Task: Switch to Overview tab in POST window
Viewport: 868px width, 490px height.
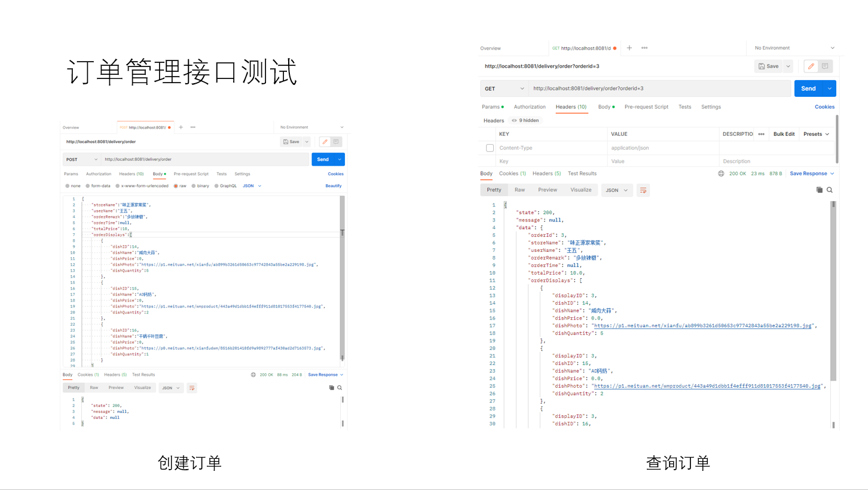Action: click(71, 127)
